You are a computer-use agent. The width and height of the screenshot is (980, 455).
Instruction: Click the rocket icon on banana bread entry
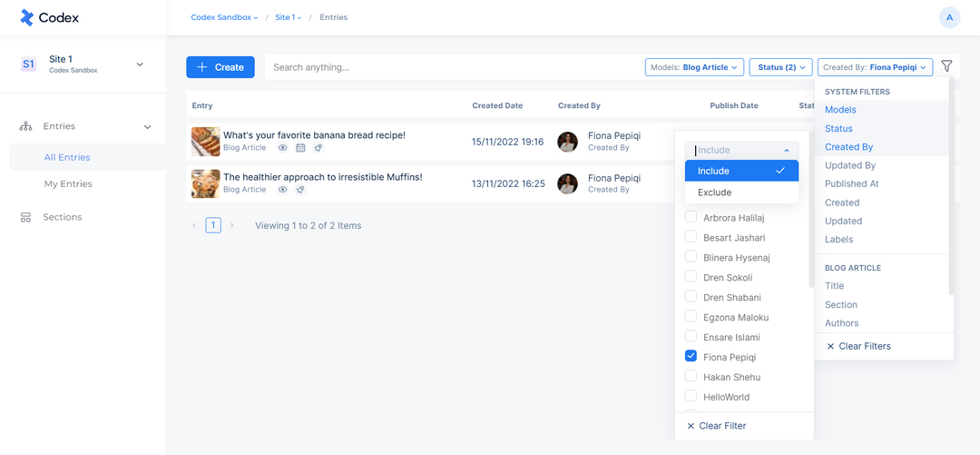(318, 148)
